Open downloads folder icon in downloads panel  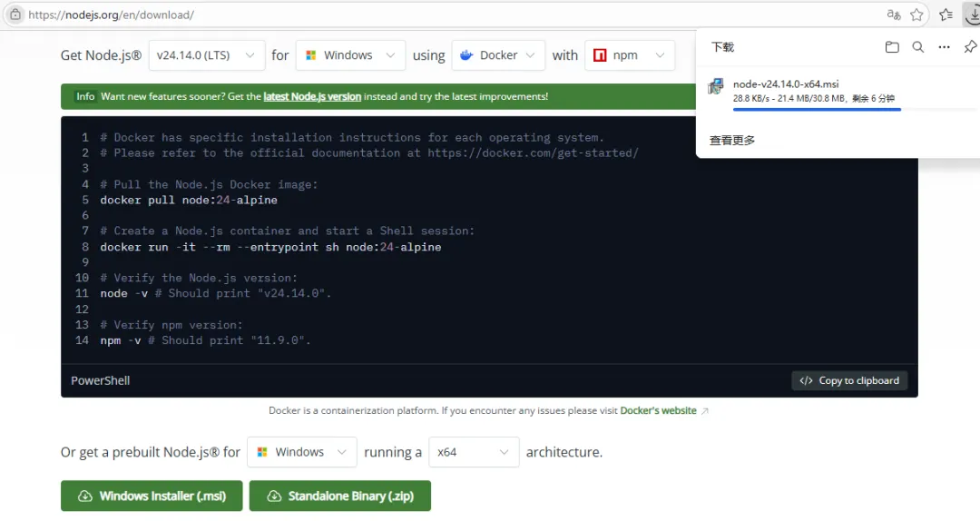[x=892, y=47]
